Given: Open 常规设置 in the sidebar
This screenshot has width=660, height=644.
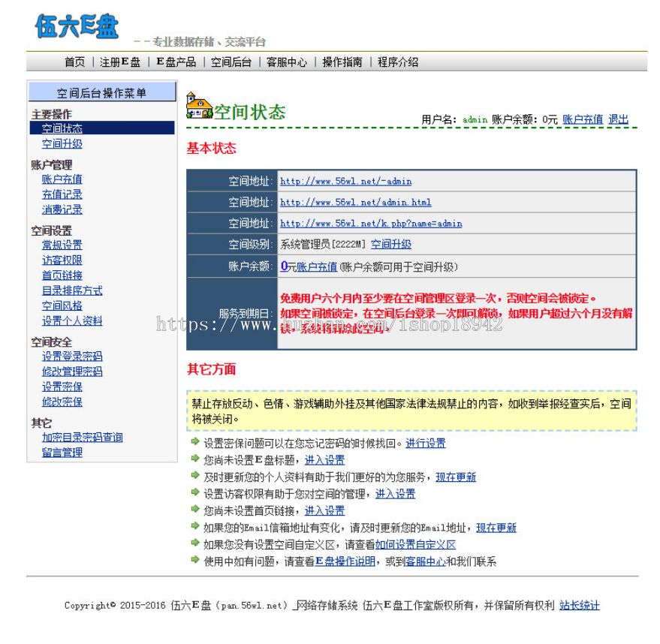Looking at the screenshot, I should coord(62,245).
